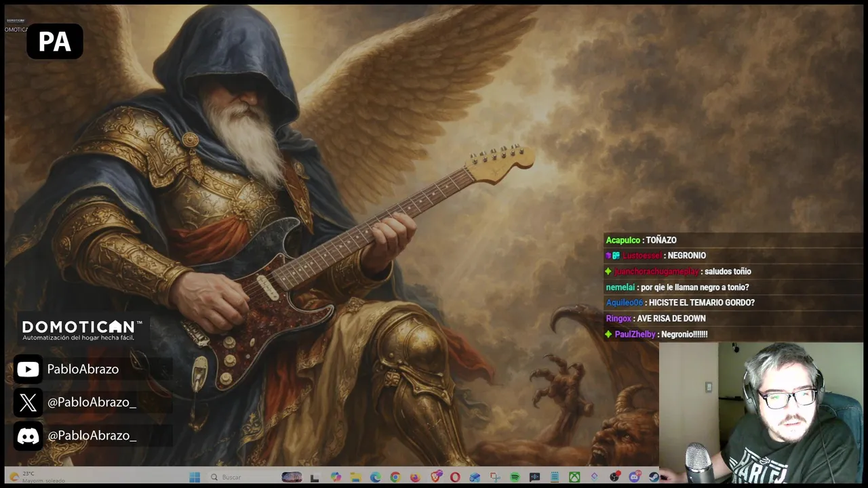Viewport: 868px width, 488px height.
Task: Open Notepad from the taskbar
Action: (554, 477)
